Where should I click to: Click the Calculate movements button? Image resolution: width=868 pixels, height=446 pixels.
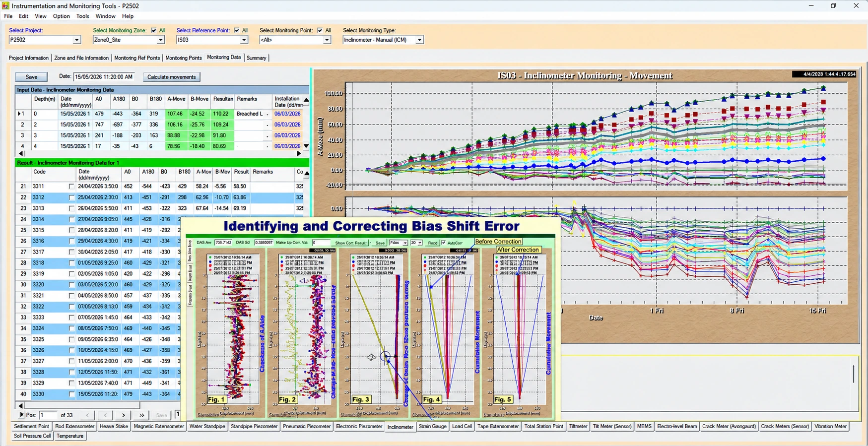(x=172, y=77)
